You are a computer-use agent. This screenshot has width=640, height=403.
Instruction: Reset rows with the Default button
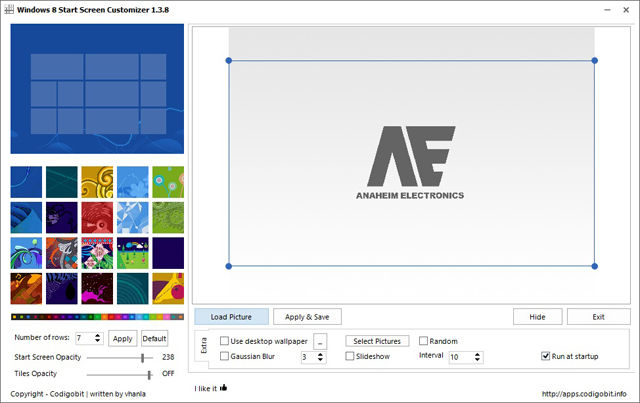pyautogui.click(x=154, y=338)
